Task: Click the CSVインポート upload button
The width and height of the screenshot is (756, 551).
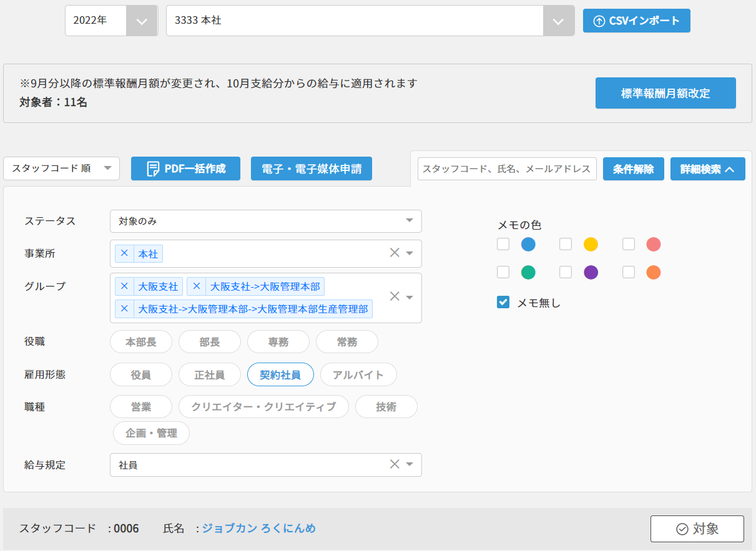Action: click(x=636, y=21)
